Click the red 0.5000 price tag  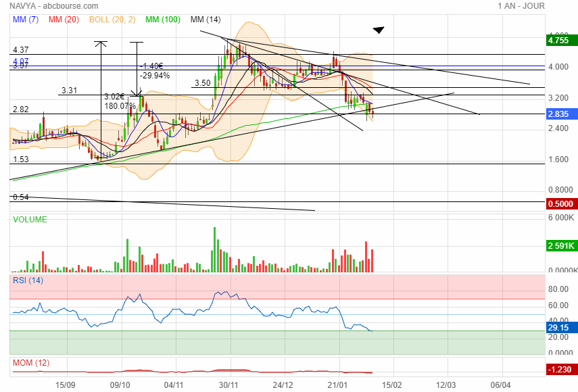(560, 203)
